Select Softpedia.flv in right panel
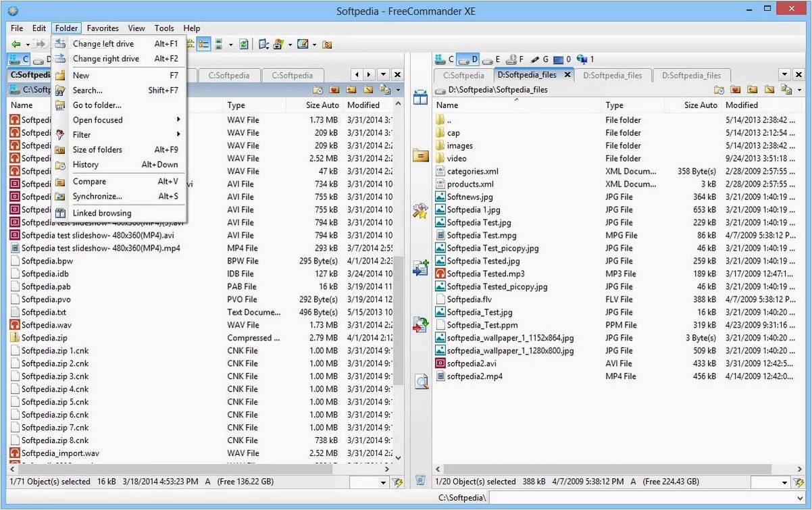This screenshot has width=812, height=510. point(469,299)
